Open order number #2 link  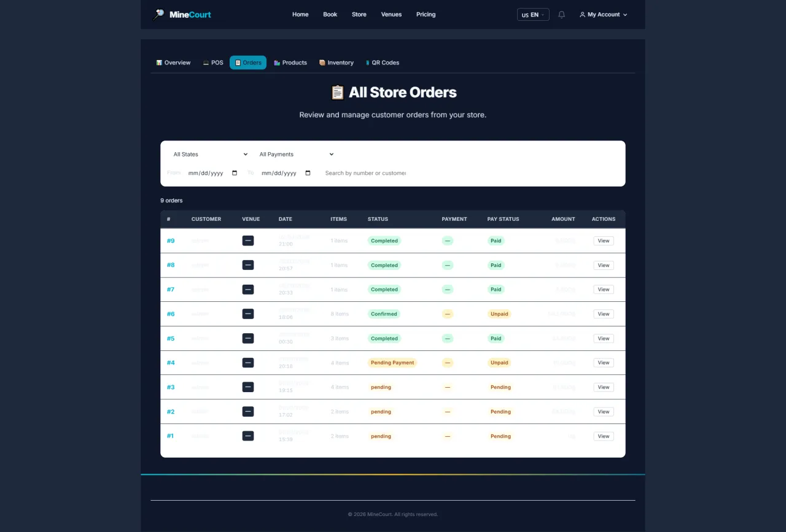pyautogui.click(x=171, y=412)
